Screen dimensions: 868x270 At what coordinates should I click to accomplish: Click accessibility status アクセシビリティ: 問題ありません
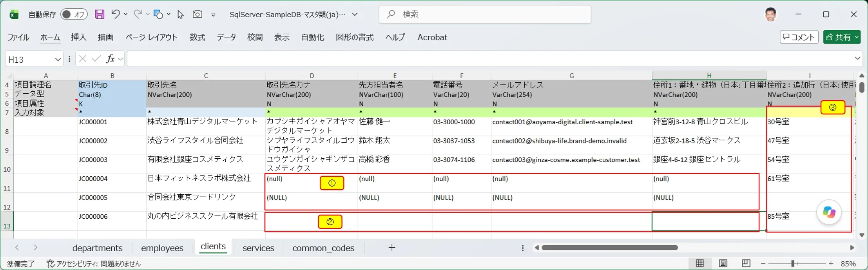pyautogui.click(x=93, y=264)
